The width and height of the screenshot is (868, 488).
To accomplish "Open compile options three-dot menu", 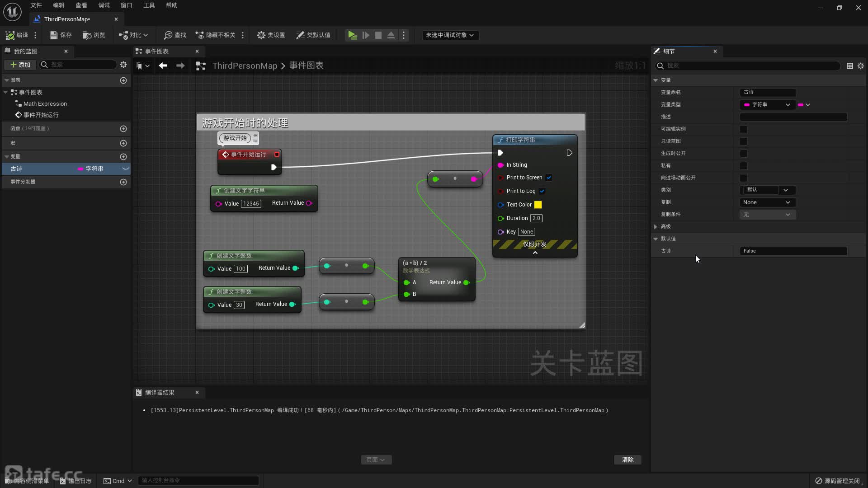I will [35, 35].
